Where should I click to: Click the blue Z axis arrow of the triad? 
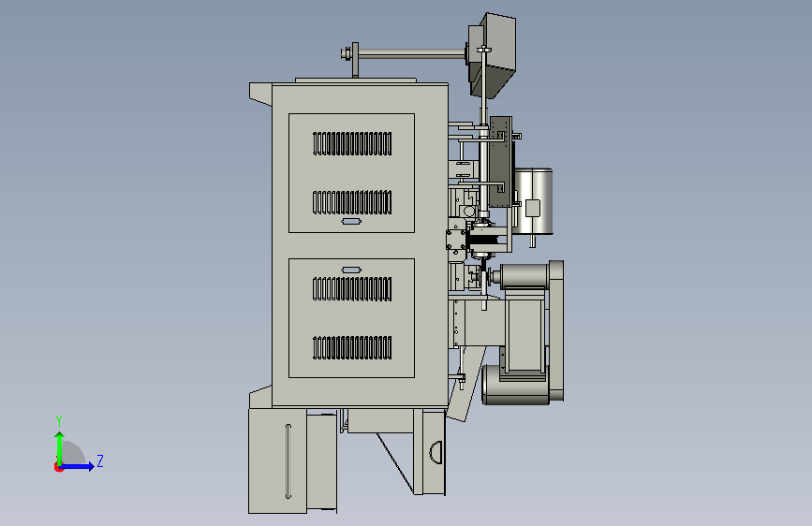[x=78, y=466]
